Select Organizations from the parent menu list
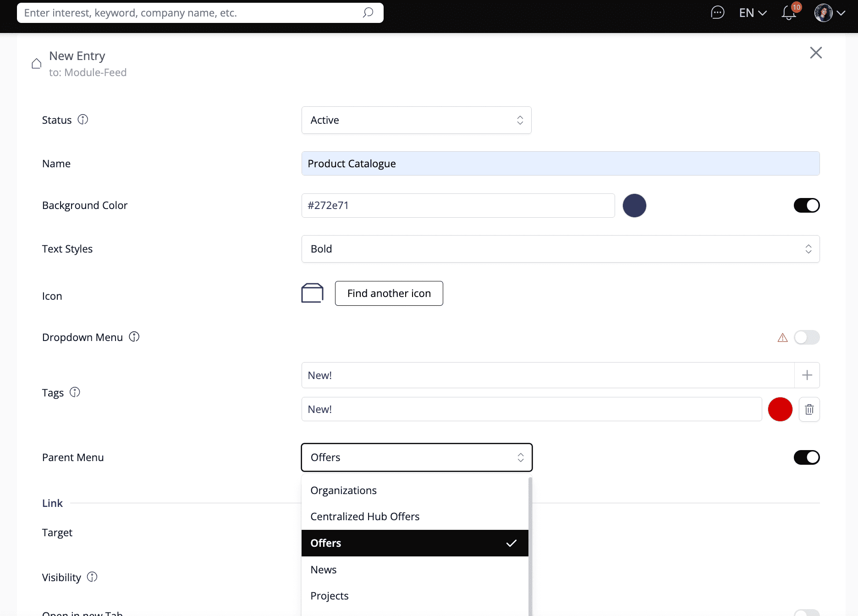This screenshot has width=858, height=616. 344,490
